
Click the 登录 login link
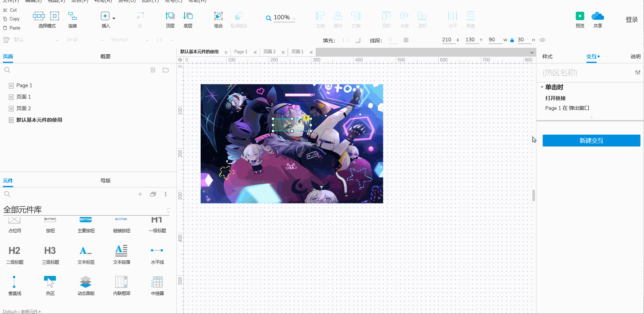click(632, 20)
